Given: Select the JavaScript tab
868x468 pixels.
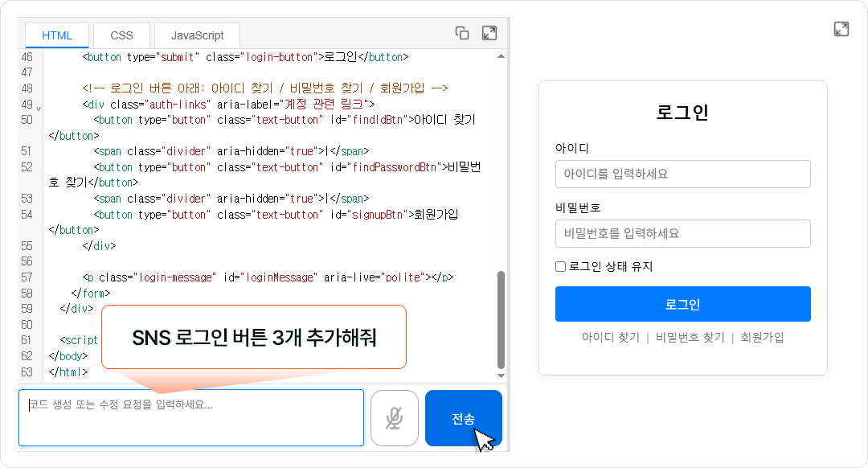Looking at the screenshot, I should point(197,35).
